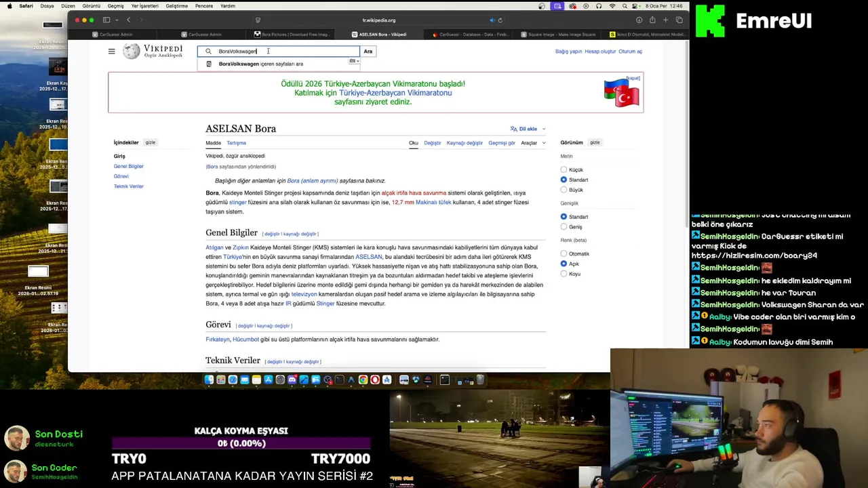Open the Geliştirme menu
The width and height of the screenshot is (868, 488).
[177, 6]
